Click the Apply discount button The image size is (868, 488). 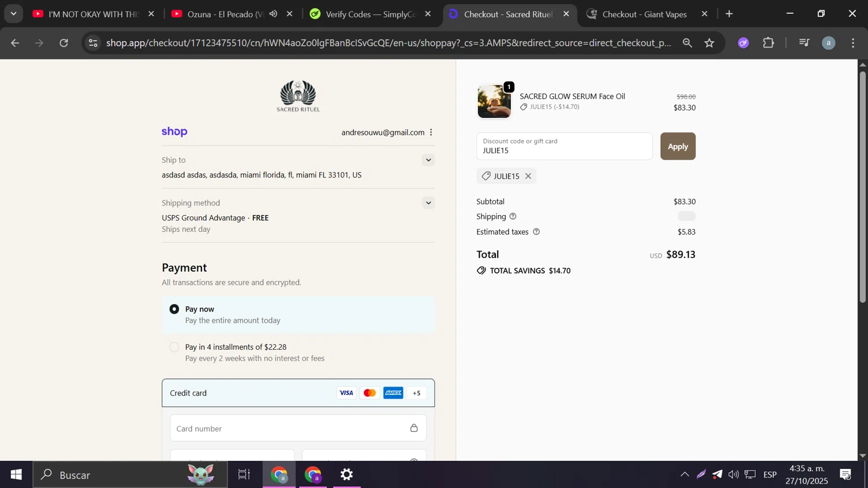(678, 146)
